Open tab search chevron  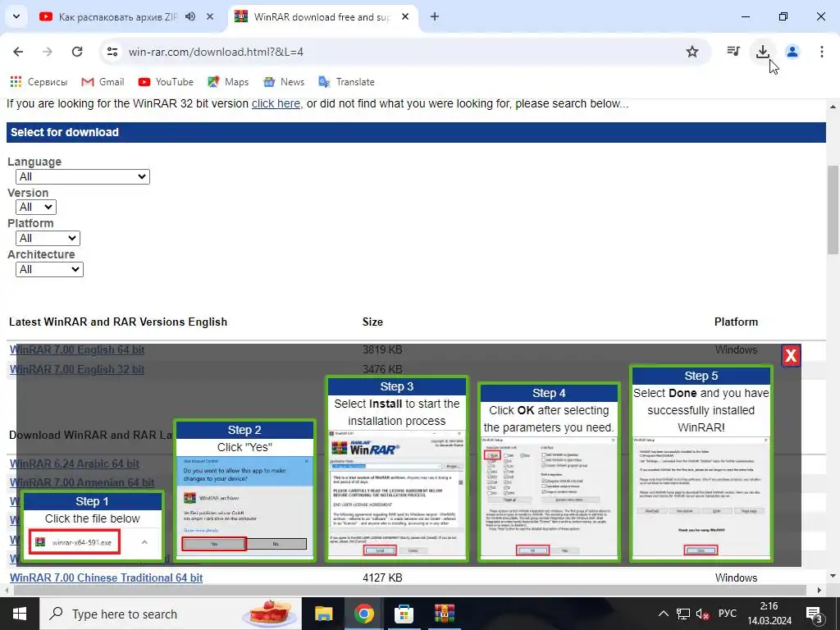(x=16, y=16)
